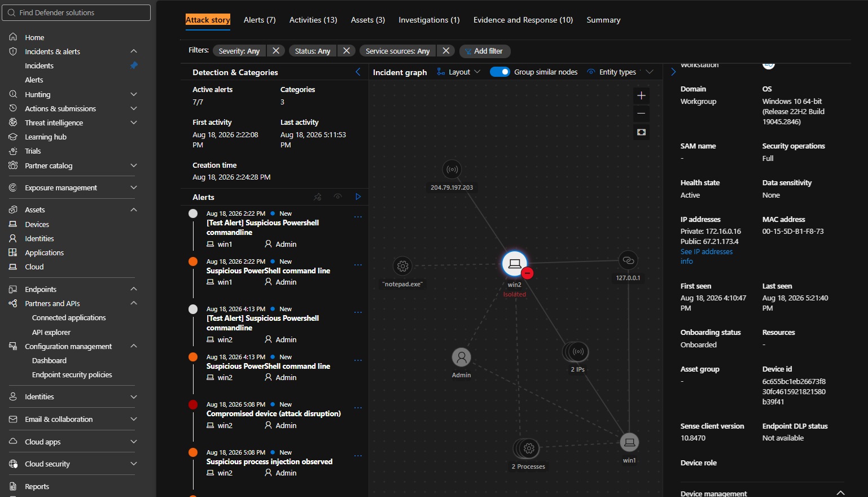The width and height of the screenshot is (868, 497).
Task: Open the Entity types dropdown
Action: [x=620, y=72]
